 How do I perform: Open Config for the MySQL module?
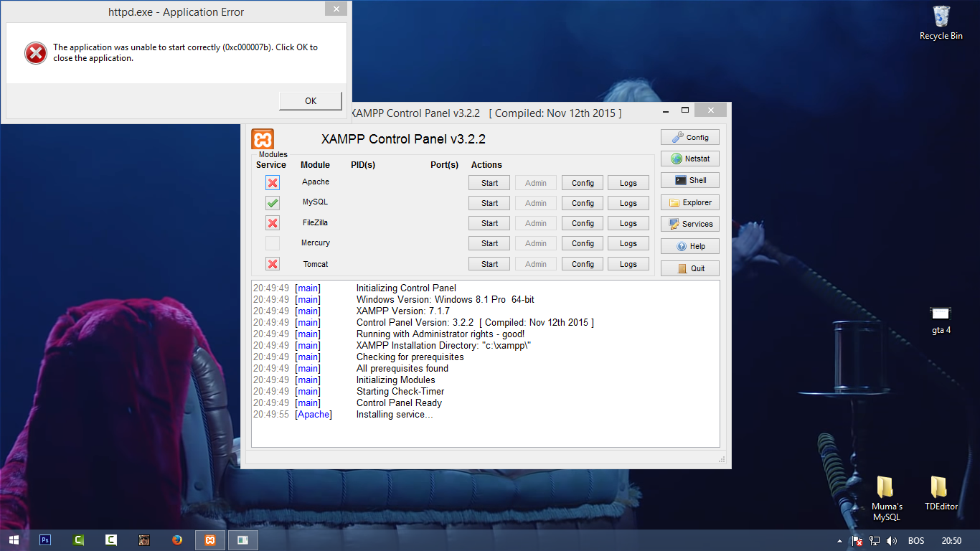point(583,203)
